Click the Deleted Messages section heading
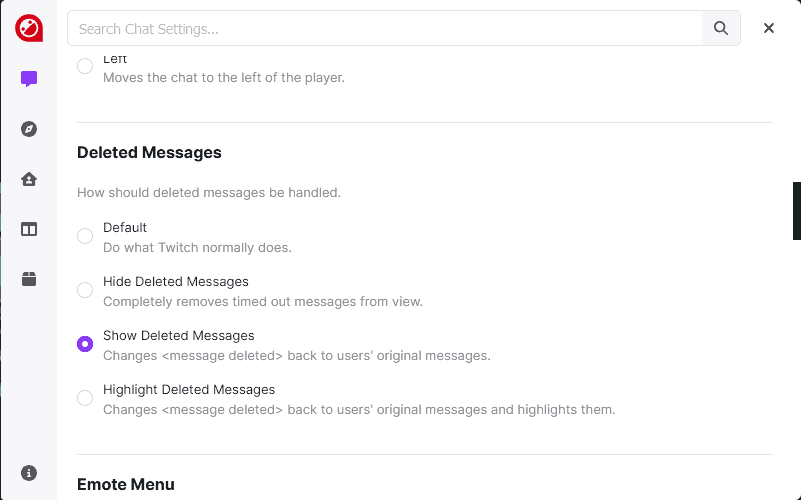The width and height of the screenshot is (801, 500). coord(149,153)
